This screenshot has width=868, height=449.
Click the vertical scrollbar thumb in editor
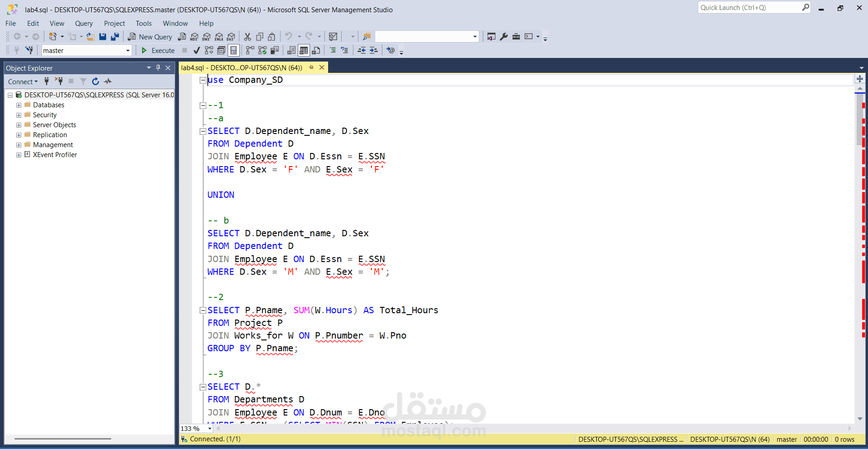[859, 120]
